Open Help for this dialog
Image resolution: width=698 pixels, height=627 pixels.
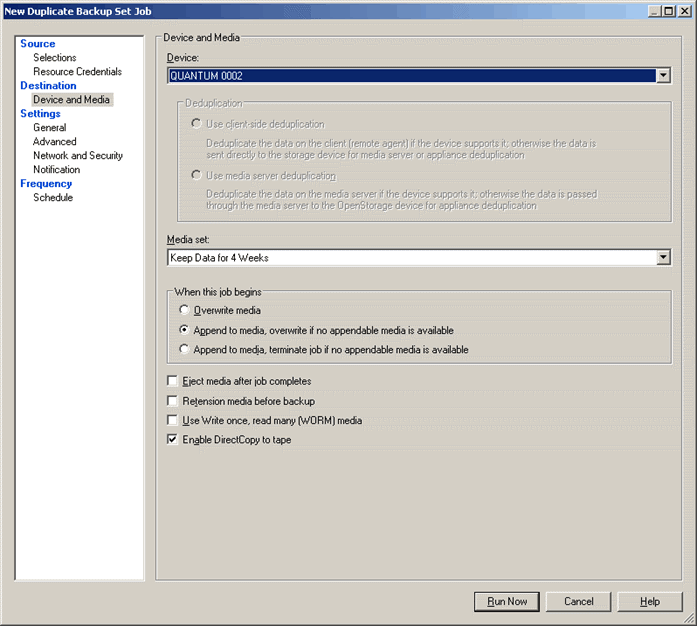pos(649,602)
